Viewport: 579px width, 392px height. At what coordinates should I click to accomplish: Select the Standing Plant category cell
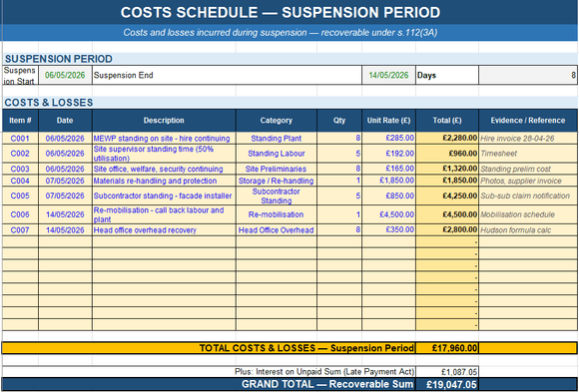[x=277, y=139]
